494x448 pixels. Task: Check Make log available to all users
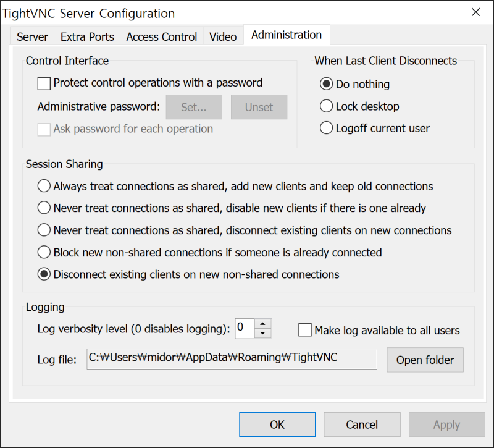pos(305,330)
